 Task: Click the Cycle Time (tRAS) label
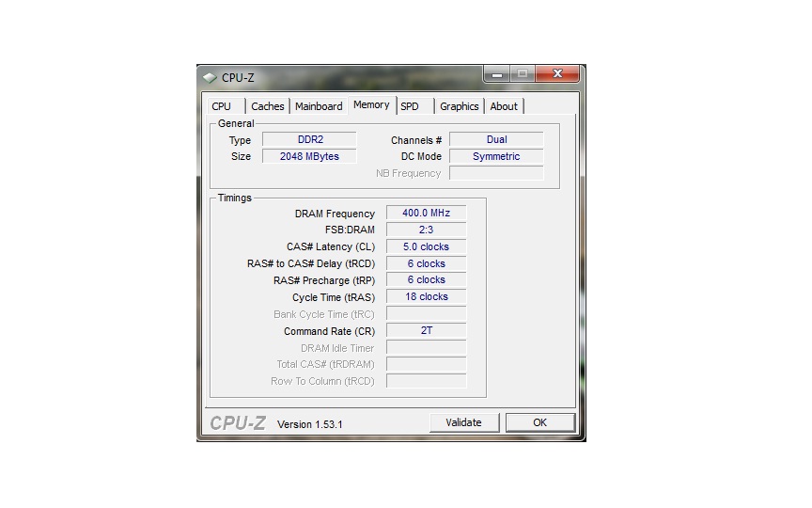(333, 297)
